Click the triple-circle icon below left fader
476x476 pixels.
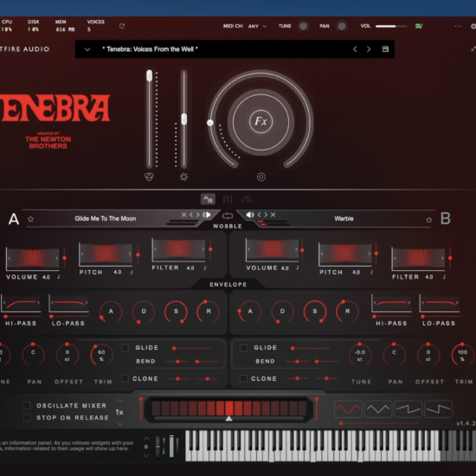149,177
